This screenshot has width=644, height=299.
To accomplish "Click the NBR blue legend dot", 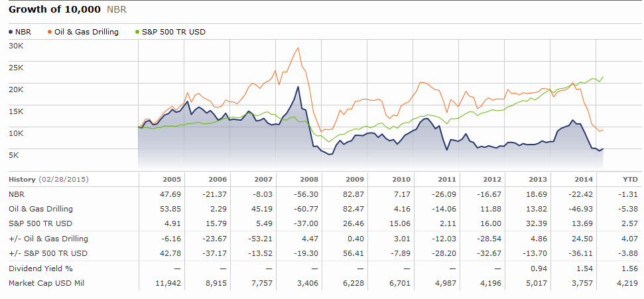I will point(11,32).
